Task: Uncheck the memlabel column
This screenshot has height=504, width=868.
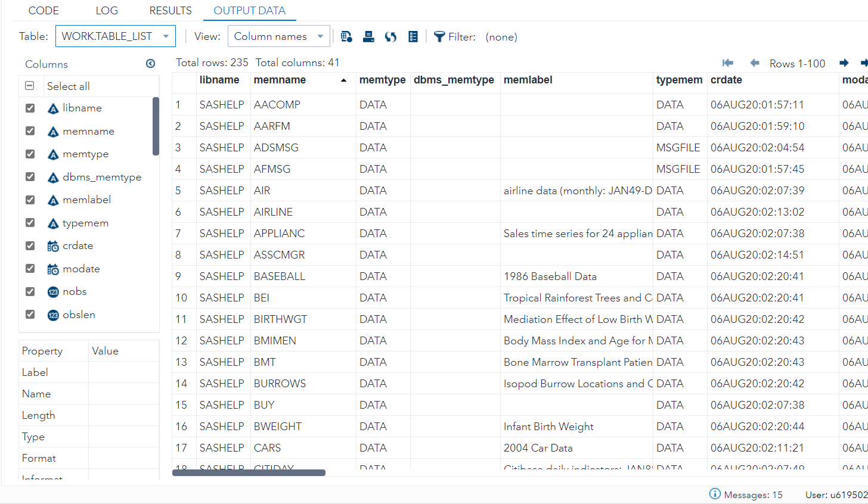Action: tap(30, 200)
